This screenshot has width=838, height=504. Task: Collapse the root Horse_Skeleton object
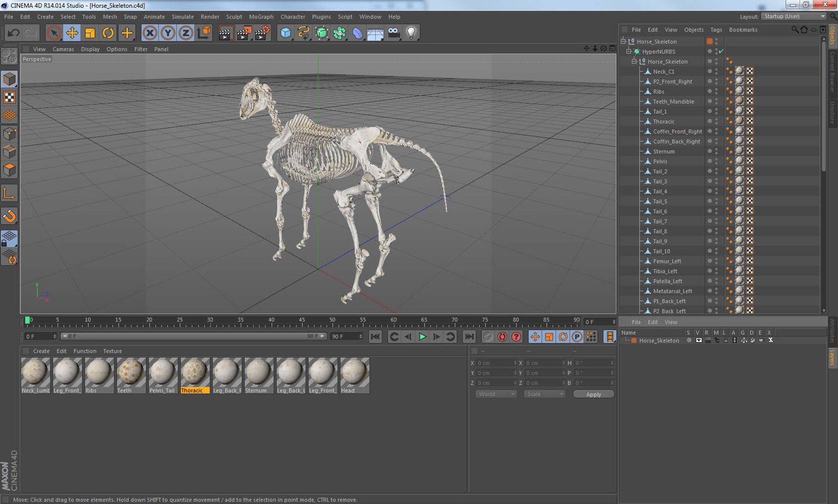click(x=623, y=41)
